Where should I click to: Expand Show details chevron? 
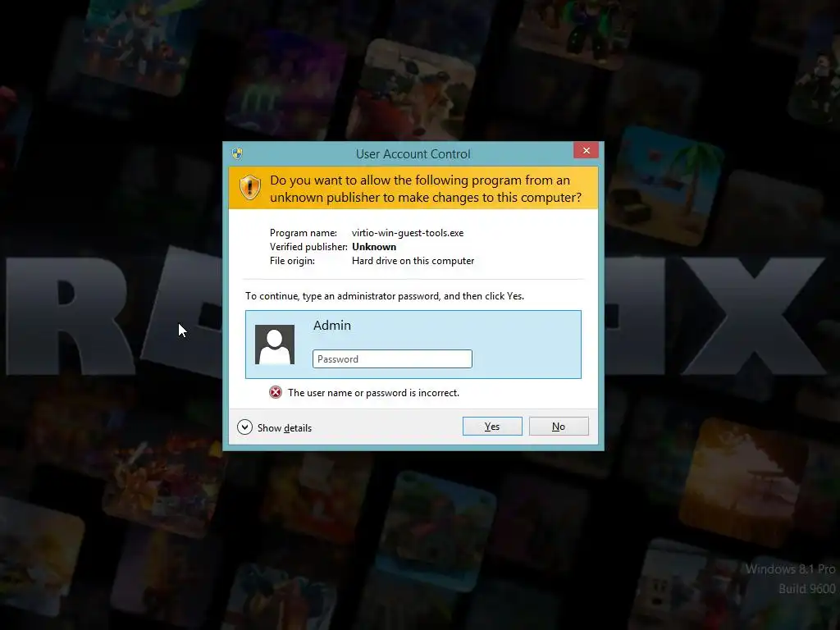[x=244, y=427]
